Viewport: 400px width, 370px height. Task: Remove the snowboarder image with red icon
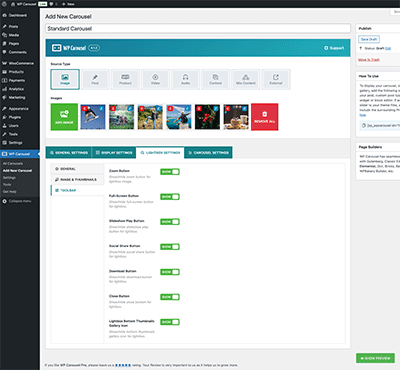pos(84,108)
